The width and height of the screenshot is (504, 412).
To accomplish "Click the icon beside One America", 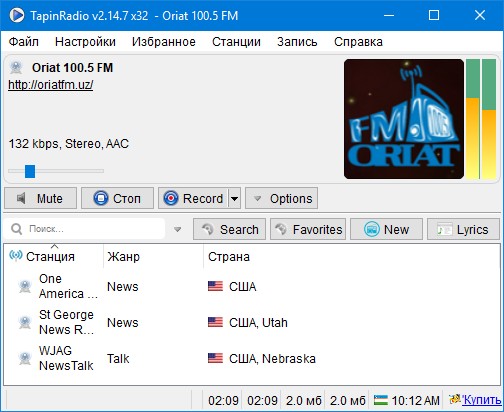I will [x=25, y=286].
